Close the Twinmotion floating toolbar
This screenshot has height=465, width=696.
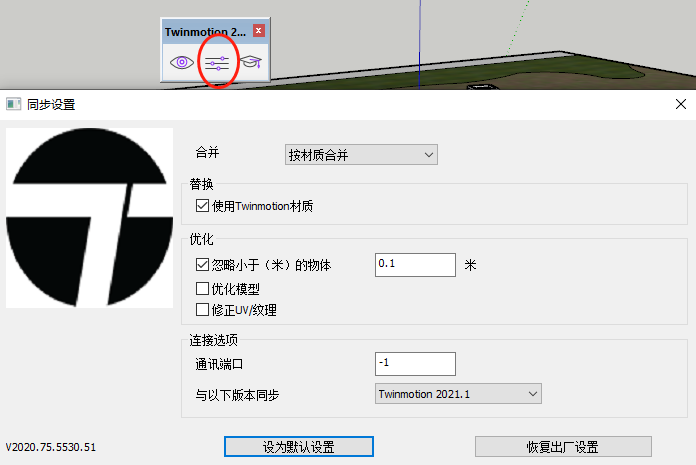(259, 31)
